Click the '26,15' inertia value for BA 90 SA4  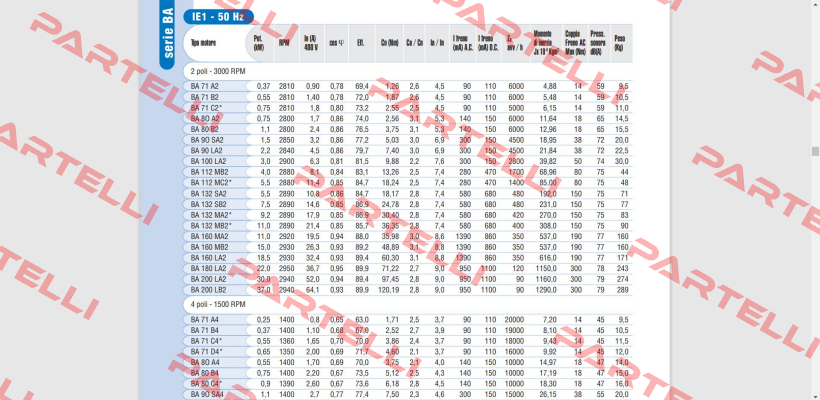click(x=548, y=395)
